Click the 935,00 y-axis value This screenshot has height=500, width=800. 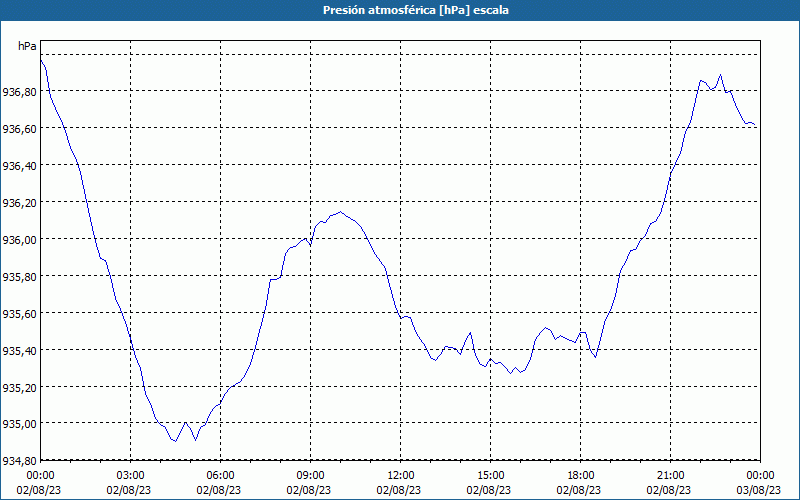click(19, 424)
